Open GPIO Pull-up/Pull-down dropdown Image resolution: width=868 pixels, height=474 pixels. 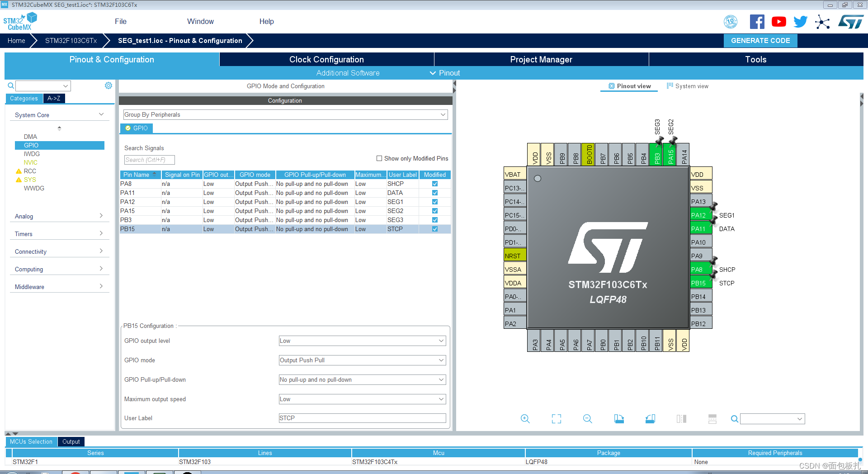coord(363,379)
